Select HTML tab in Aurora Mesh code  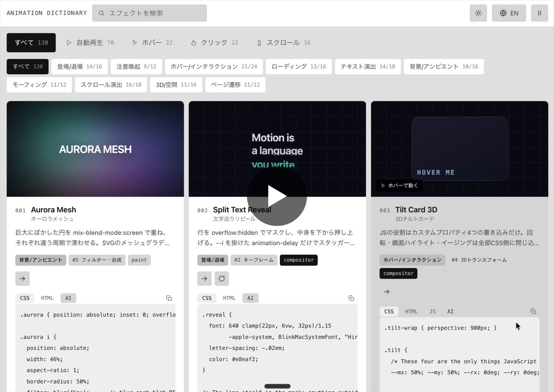click(x=47, y=298)
